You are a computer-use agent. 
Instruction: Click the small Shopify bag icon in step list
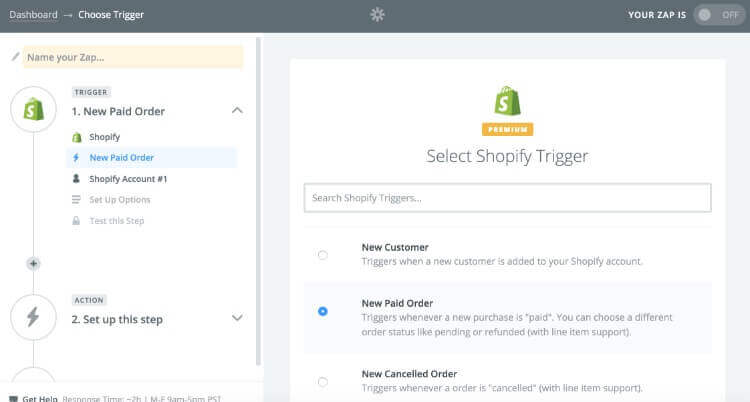coord(76,137)
